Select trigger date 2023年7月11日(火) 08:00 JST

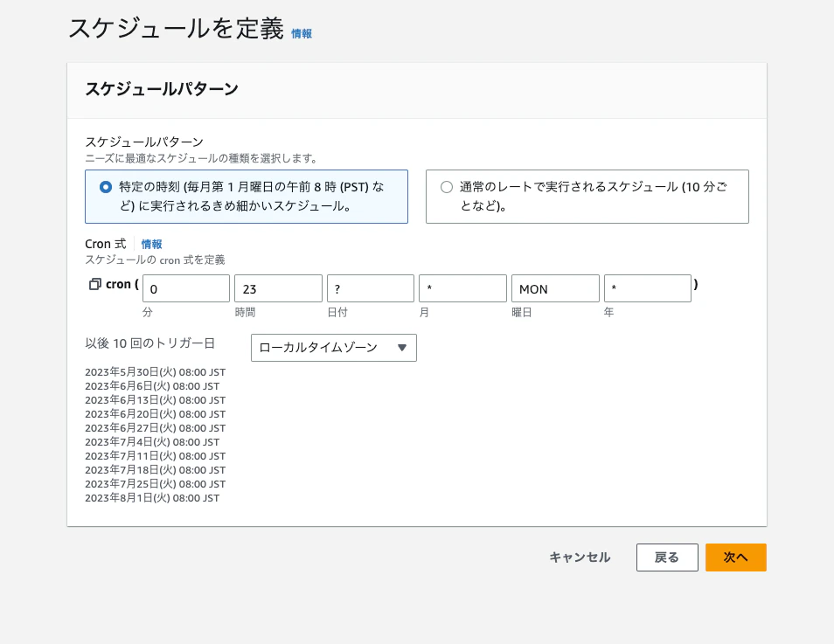coord(156,456)
